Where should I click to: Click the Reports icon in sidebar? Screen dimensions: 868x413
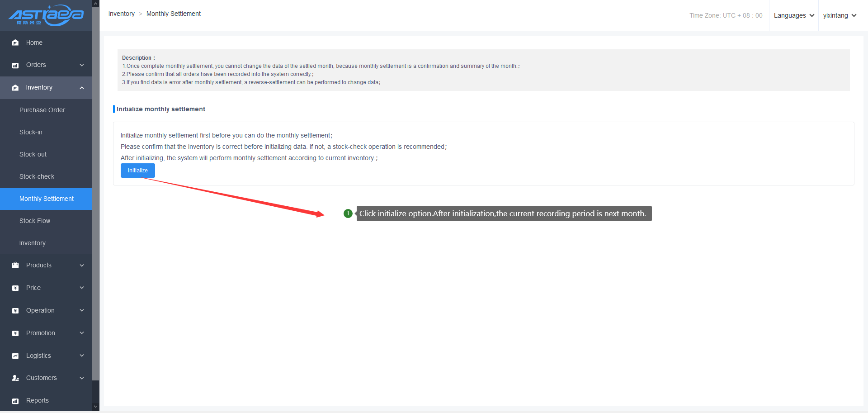(15, 401)
